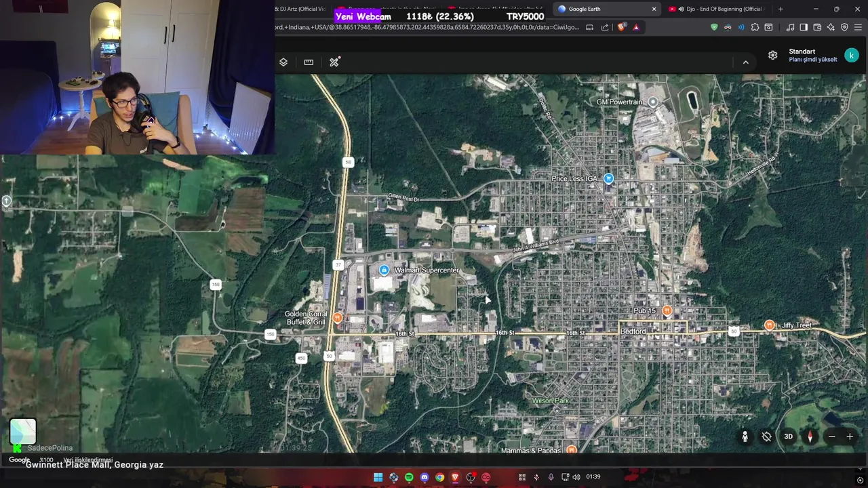Screen dimensions: 868x488
Task: Switch the map to 3D view
Action: [x=788, y=436]
